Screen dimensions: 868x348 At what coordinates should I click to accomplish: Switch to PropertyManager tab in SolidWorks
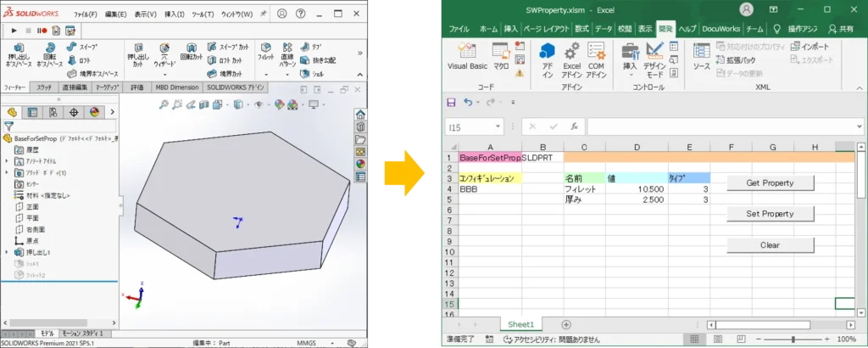click(x=33, y=112)
